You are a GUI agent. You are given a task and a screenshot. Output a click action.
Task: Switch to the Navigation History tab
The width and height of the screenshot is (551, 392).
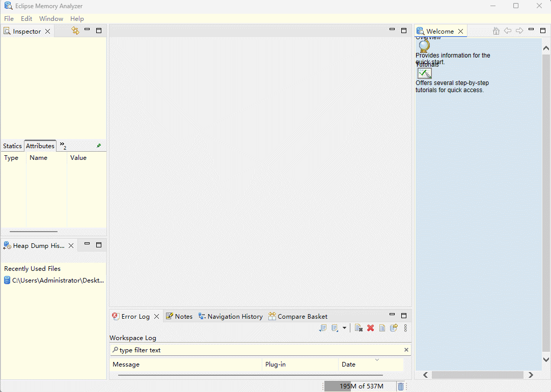coord(231,317)
